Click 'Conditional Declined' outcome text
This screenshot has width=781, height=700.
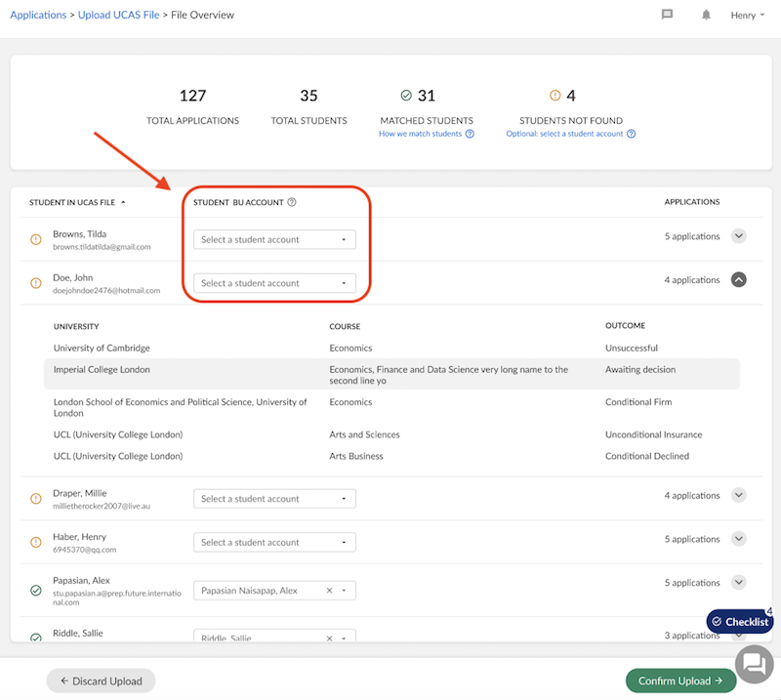pyautogui.click(x=647, y=456)
